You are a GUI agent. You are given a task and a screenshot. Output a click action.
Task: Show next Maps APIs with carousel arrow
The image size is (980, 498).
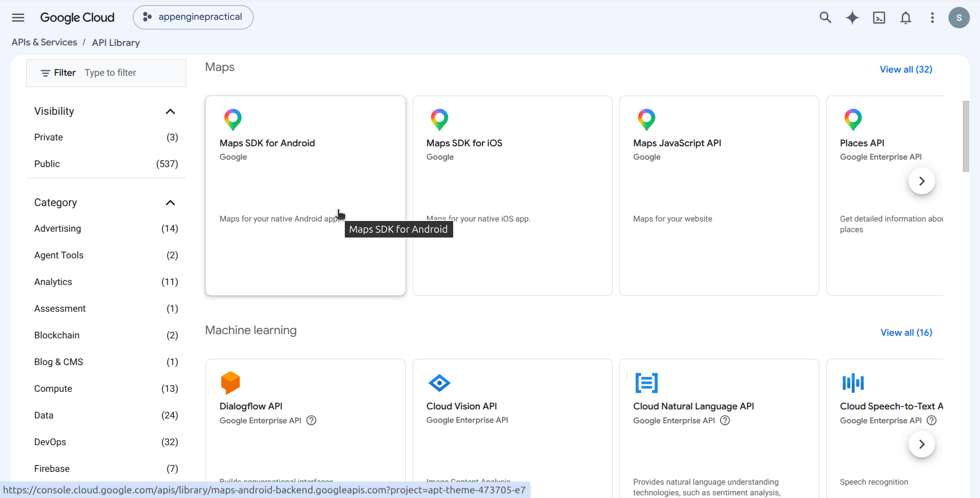pyautogui.click(x=922, y=181)
